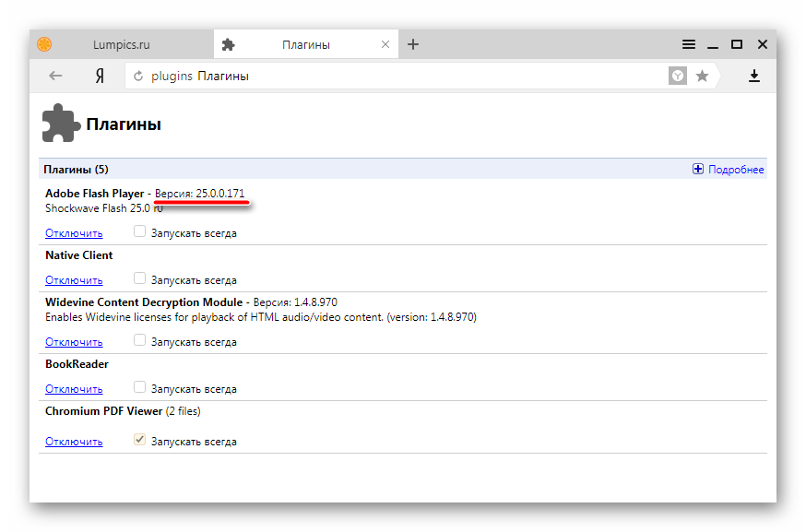Check Запускать всегда for BookReader

pyautogui.click(x=139, y=387)
